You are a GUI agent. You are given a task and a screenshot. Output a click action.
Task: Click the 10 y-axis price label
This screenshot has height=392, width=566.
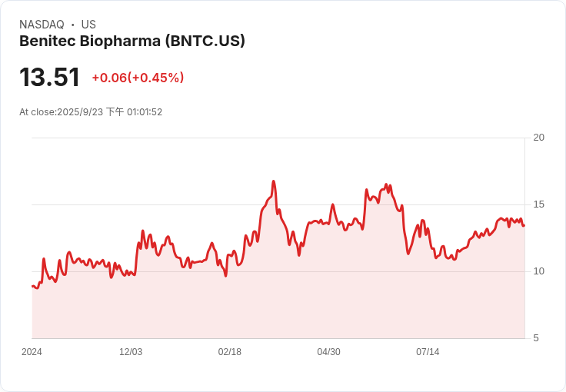coord(538,271)
